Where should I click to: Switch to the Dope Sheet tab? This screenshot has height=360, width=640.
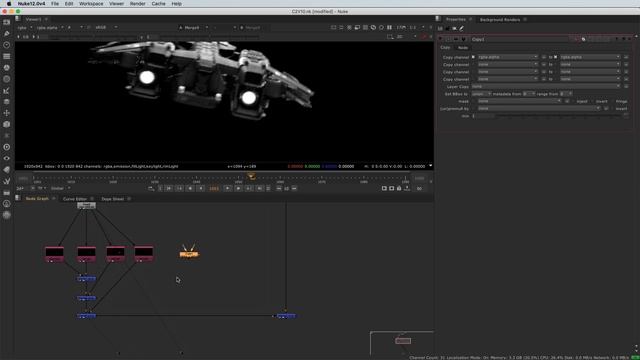pyautogui.click(x=113, y=199)
